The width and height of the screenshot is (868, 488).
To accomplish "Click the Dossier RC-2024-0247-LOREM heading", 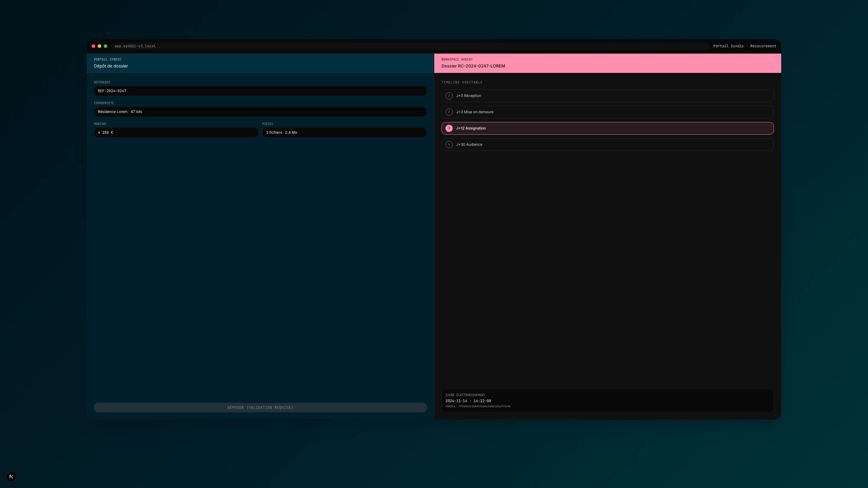I will click(x=473, y=66).
